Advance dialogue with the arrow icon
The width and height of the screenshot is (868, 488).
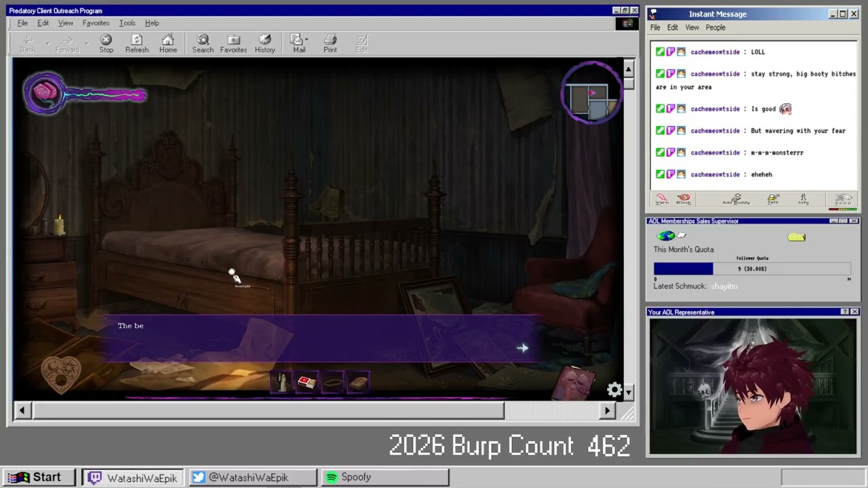coord(522,348)
